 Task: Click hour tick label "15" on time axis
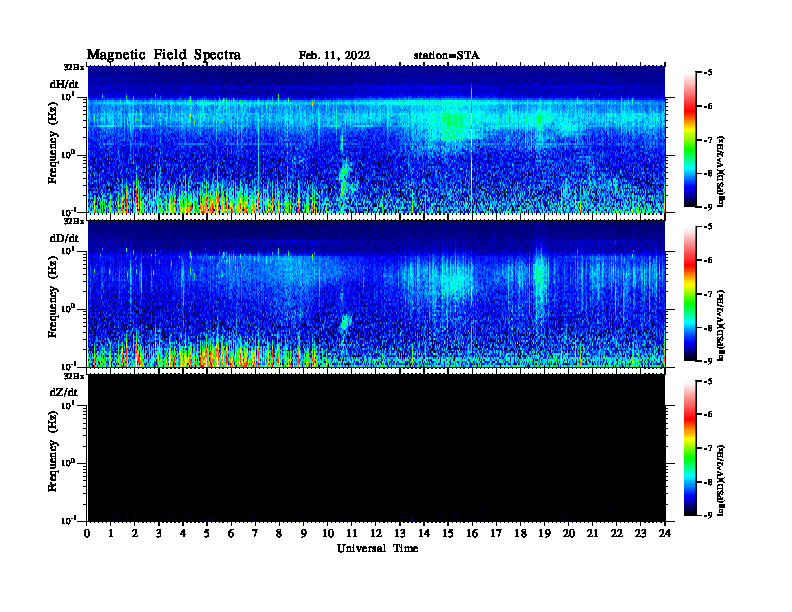click(x=448, y=534)
